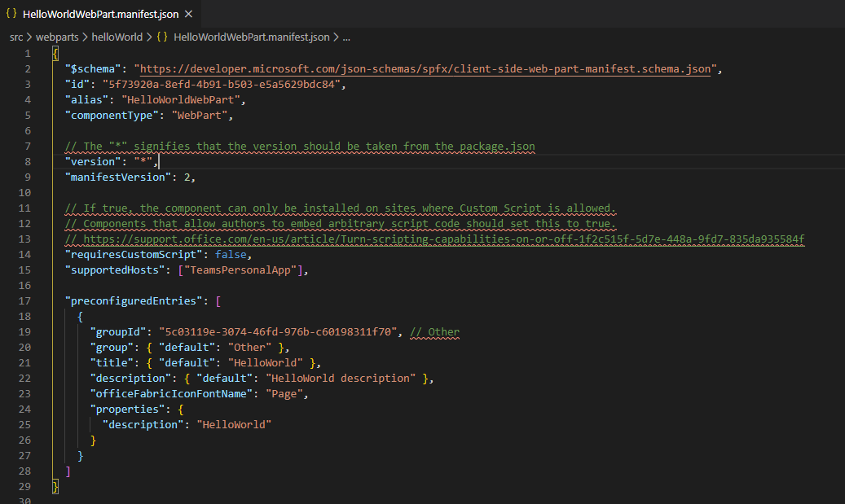Screen dimensions: 845x504
Task: Open the webparts breadcrumb dropdown
Action: [57, 37]
